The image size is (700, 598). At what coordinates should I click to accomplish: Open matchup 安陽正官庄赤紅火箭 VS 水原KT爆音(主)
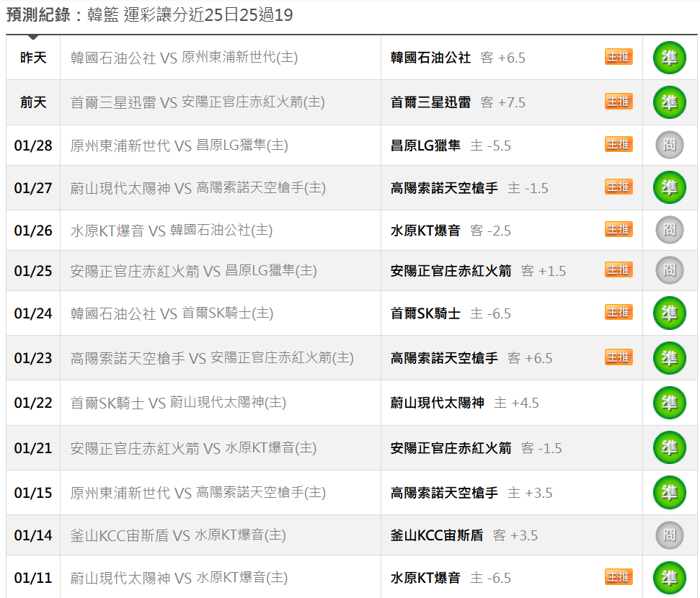click(193, 448)
